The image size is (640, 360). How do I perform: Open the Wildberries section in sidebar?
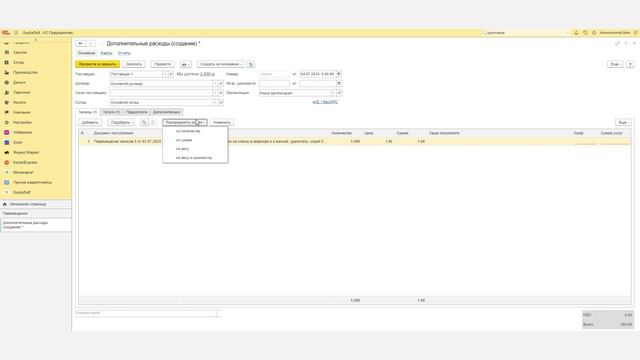click(x=22, y=133)
